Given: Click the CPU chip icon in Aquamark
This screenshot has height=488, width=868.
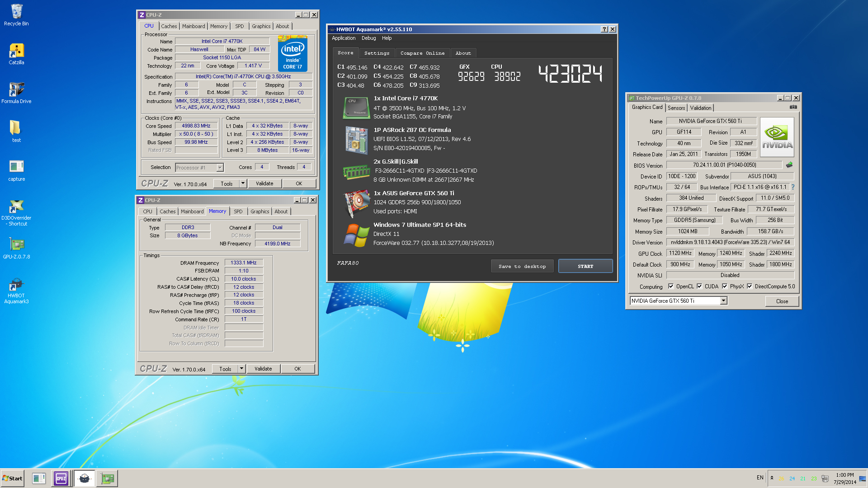Looking at the screenshot, I should 357,108.
